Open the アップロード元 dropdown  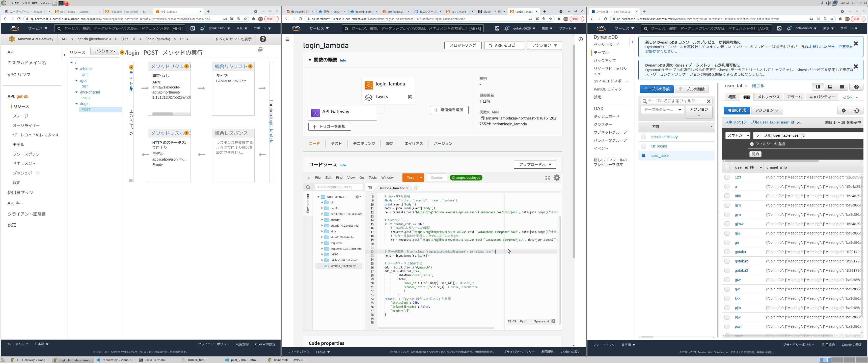click(535, 165)
